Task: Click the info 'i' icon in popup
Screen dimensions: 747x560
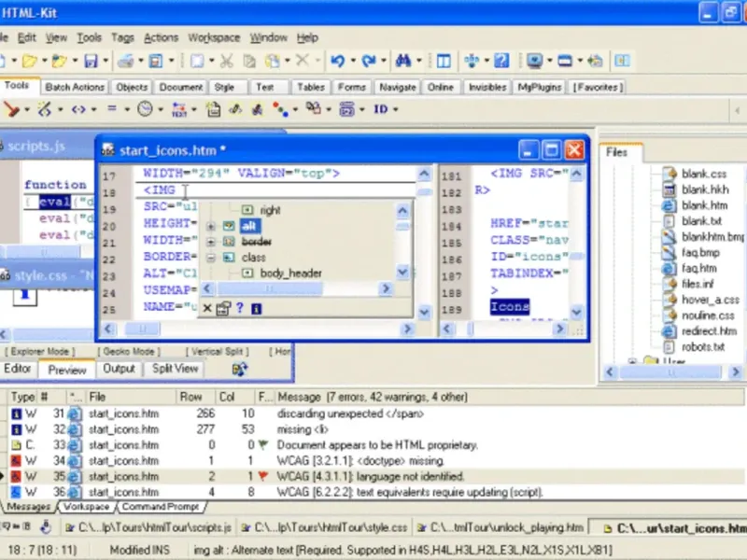Action: point(256,309)
